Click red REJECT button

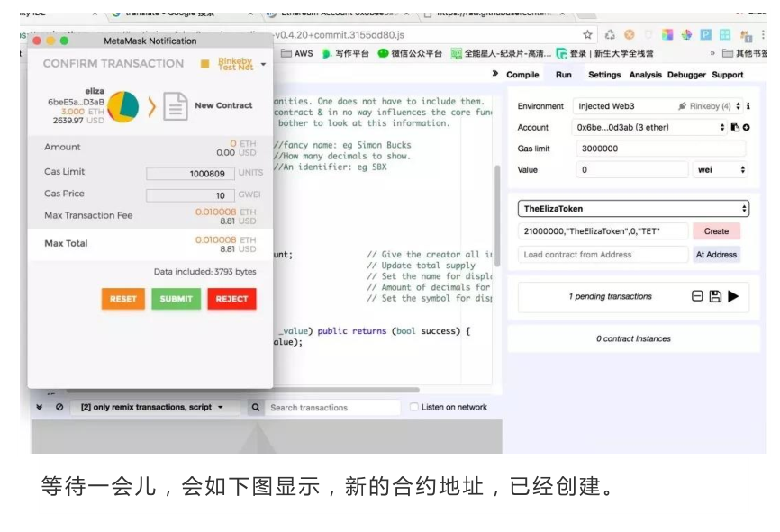pos(231,299)
